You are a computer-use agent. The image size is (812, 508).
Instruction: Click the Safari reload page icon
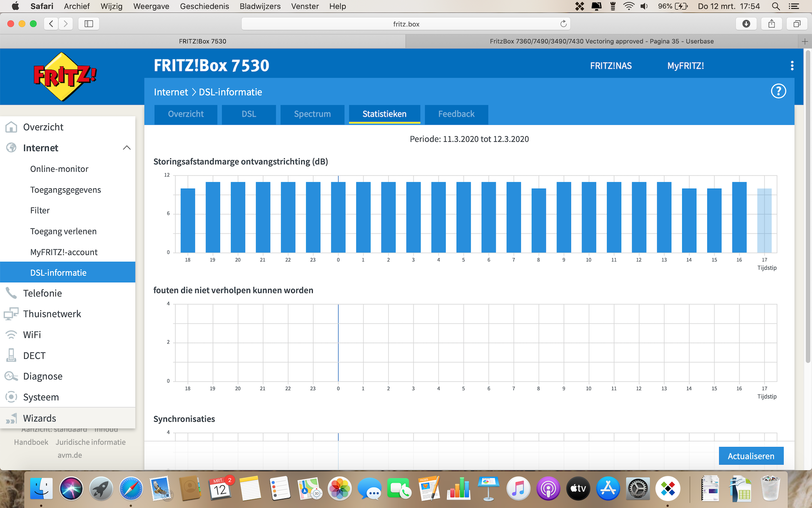click(x=563, y=24)
